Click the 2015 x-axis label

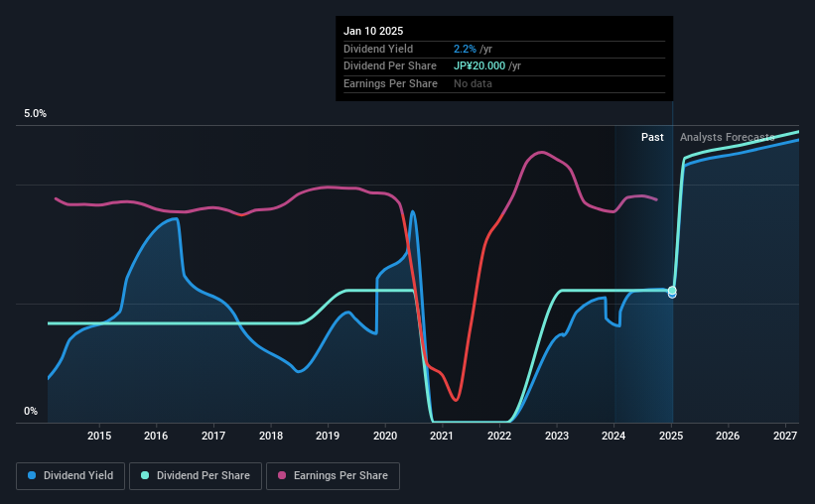pos(99,436)
